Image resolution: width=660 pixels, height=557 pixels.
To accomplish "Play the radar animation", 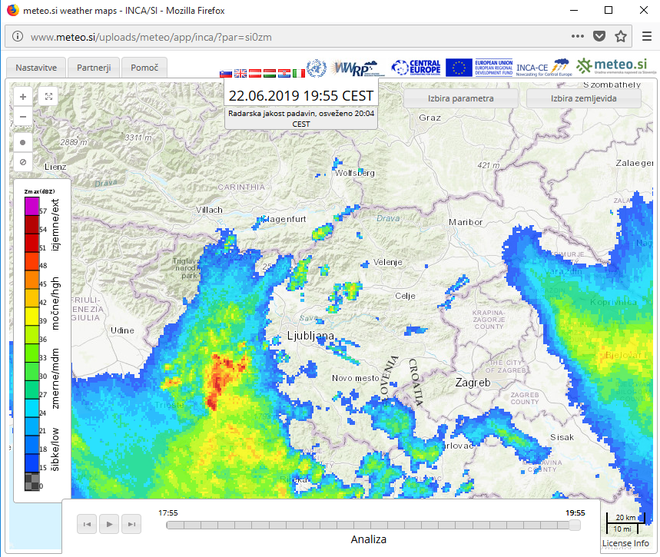I will click(109, 524).
